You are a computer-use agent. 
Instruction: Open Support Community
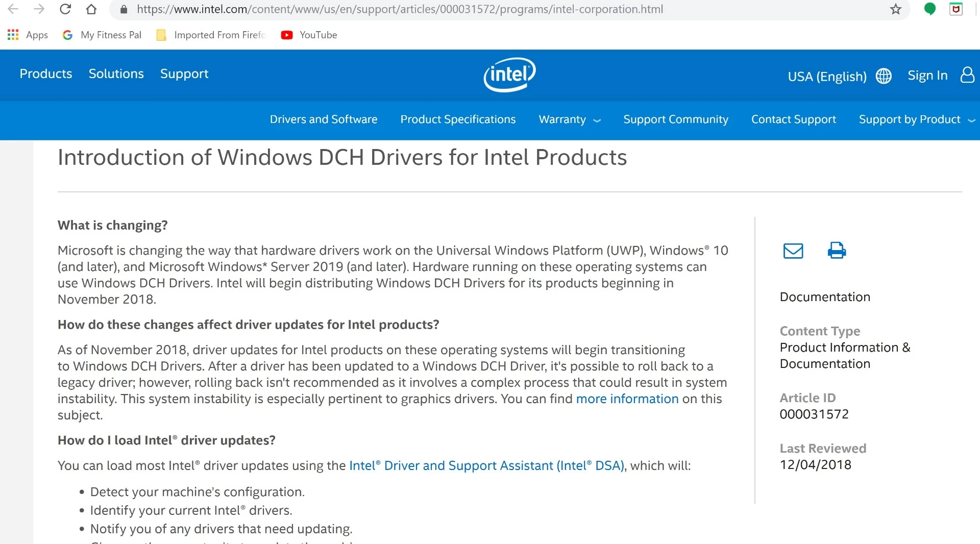coord(676,119)
